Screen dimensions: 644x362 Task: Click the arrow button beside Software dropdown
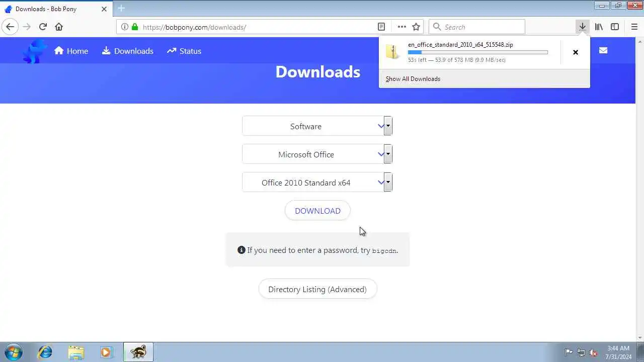click(x=388, y=126)
